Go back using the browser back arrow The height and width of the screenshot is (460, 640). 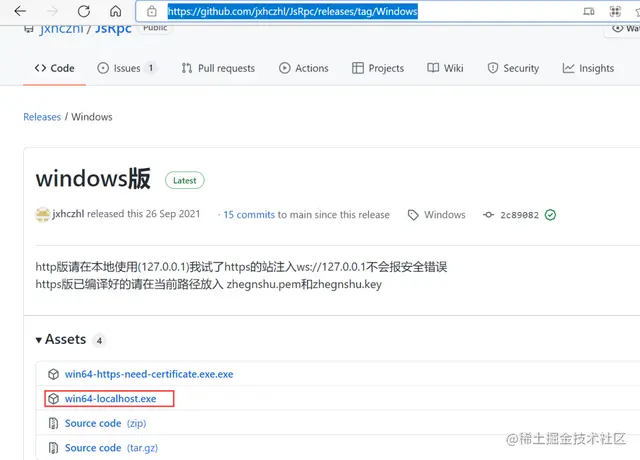click(x=20, y=11)
